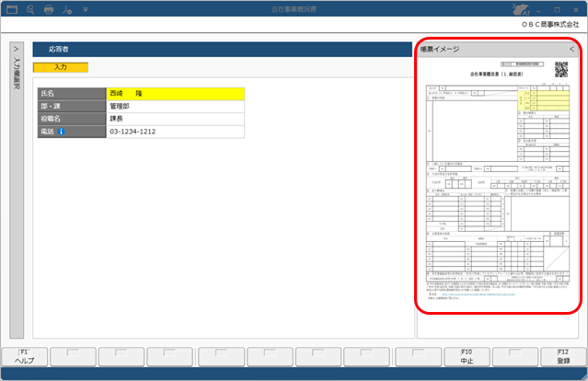Click the 電話 field showing 03-1234-1212
The height and width of the screenshot is (381, 588).
click(176, 132)
